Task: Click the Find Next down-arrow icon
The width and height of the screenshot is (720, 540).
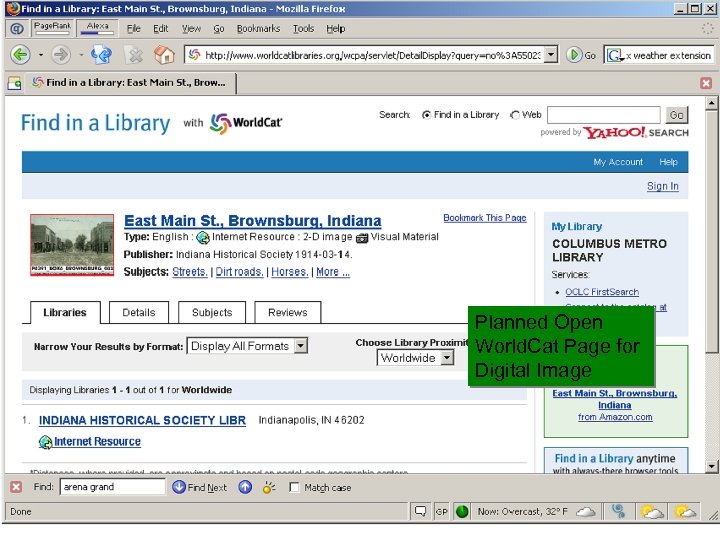Action: click(179, 487)
